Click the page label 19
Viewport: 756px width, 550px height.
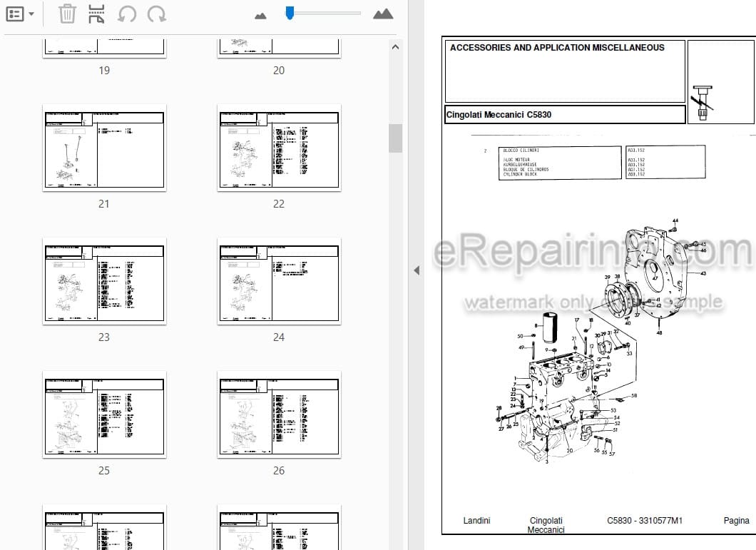[x=104, y=71]
